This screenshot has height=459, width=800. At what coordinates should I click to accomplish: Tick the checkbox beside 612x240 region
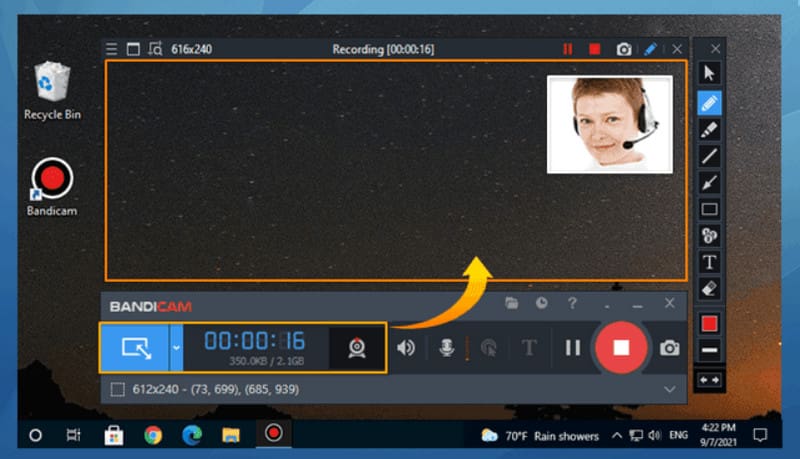(x=117, y=390)
